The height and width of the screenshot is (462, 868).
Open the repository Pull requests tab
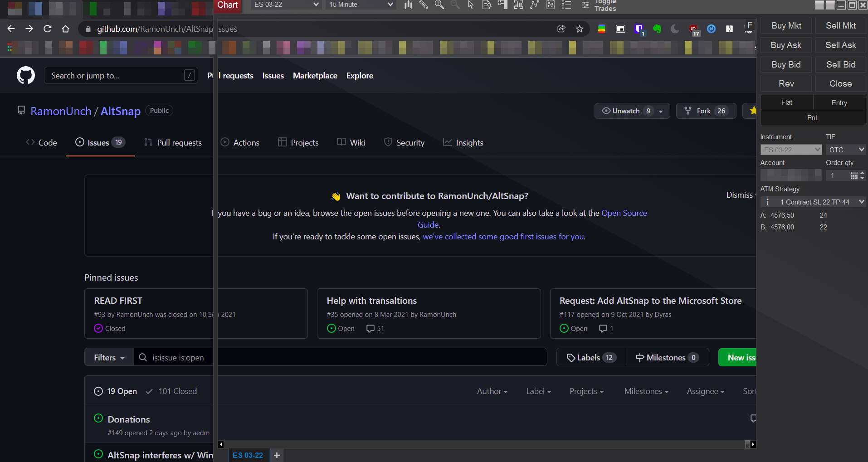[x=173, y=142]
